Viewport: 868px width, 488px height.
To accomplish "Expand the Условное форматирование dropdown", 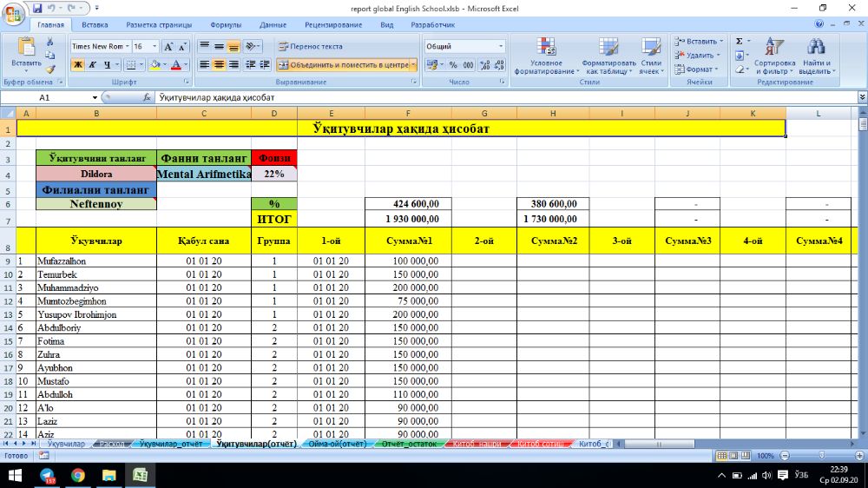I will tap(546, 56).
